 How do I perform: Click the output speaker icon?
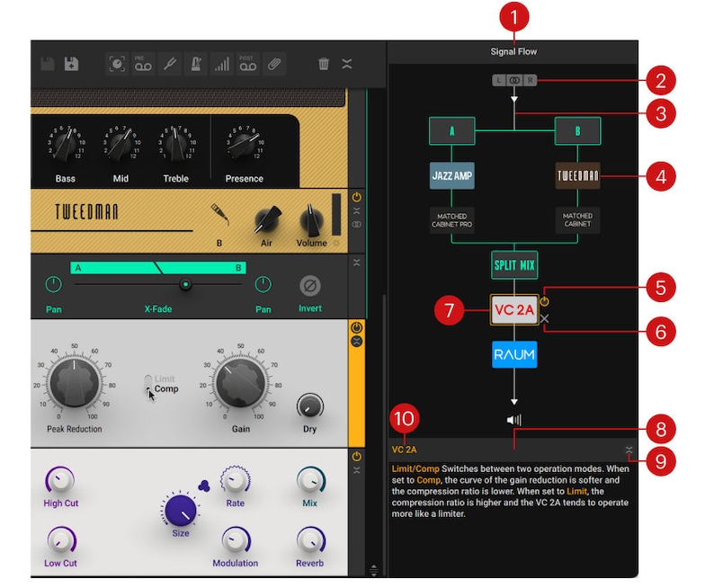(x=514, y=420)
